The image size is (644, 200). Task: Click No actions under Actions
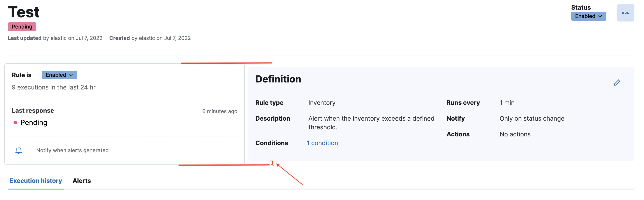[515, 134]
